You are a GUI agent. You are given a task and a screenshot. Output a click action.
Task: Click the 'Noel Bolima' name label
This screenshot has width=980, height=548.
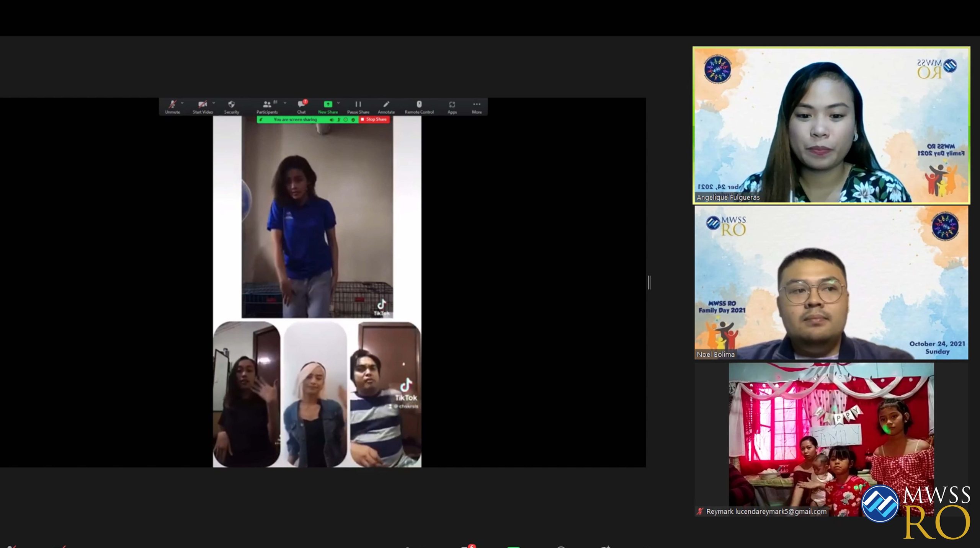click(715, 354)
